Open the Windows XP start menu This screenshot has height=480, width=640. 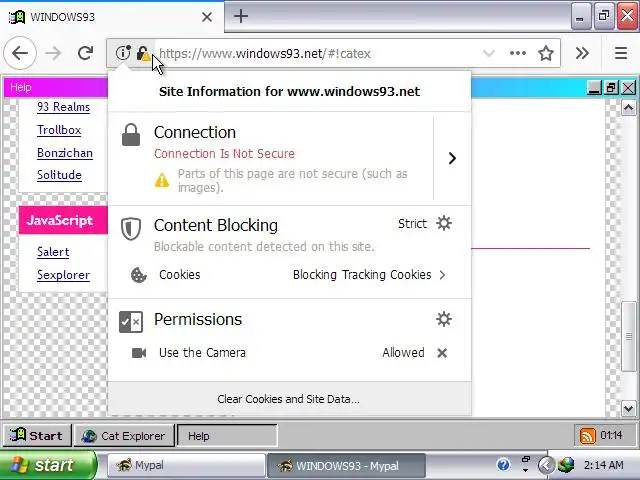[x=48, y=465]
